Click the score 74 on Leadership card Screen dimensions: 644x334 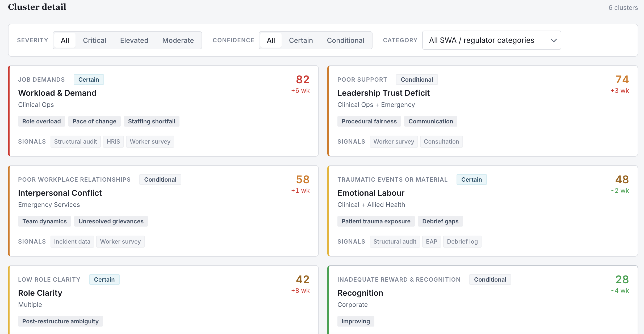622,80
